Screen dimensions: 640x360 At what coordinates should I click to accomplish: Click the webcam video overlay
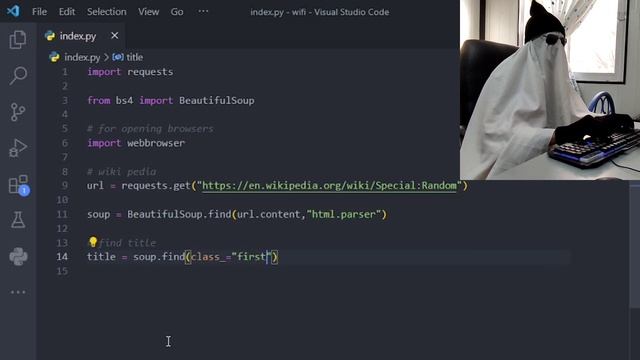tap(550, 90)
